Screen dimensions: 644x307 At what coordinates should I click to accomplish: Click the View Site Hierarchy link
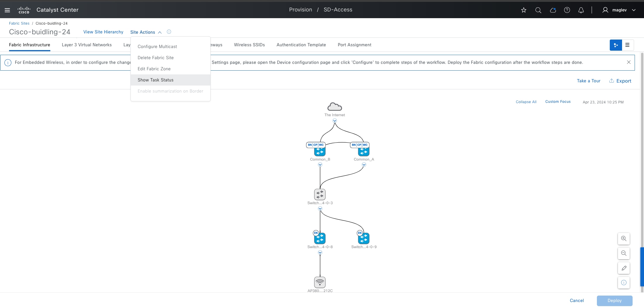103,32
